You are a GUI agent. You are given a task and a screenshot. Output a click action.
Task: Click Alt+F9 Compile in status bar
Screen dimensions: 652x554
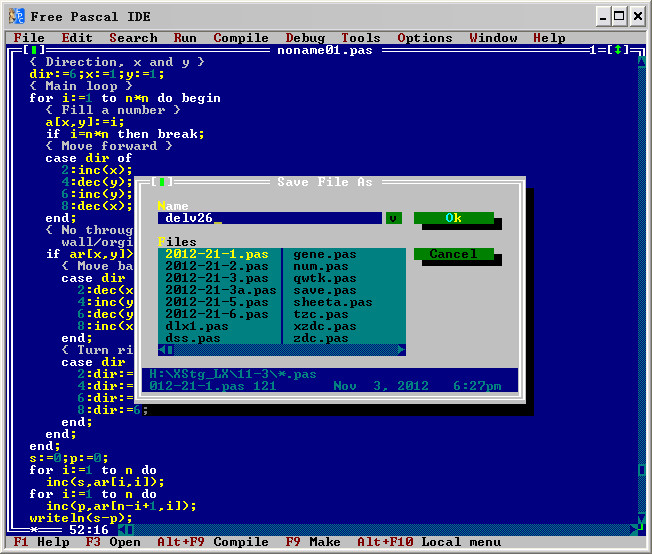tap(212, 542)
